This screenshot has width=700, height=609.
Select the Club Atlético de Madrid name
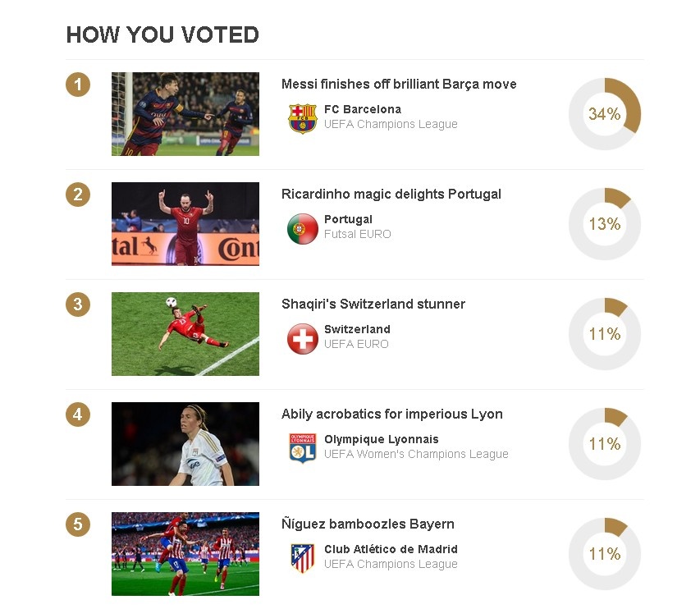click(x=391, y=549)
